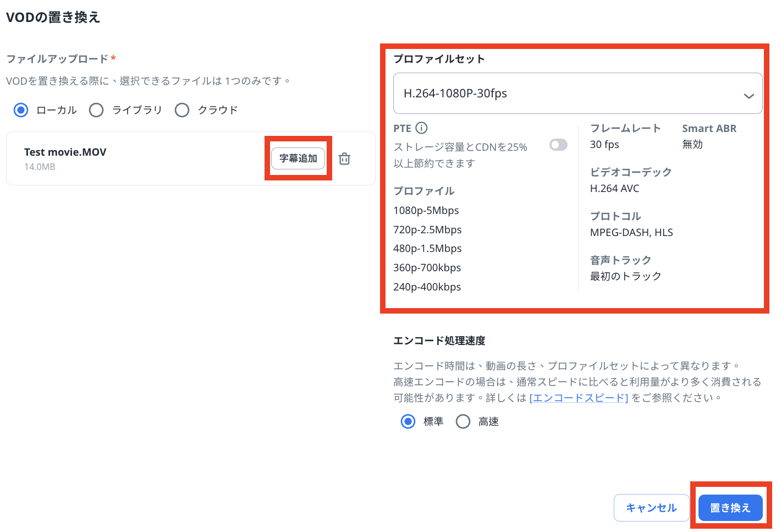Click the キャンセル button
This screenshot has height=532, width=776.
pos(651,508)
